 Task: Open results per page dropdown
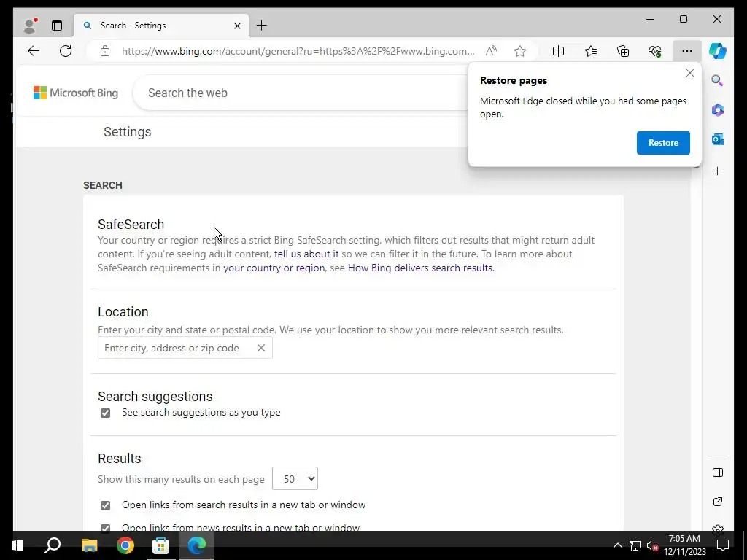click(x=295, y=478)
